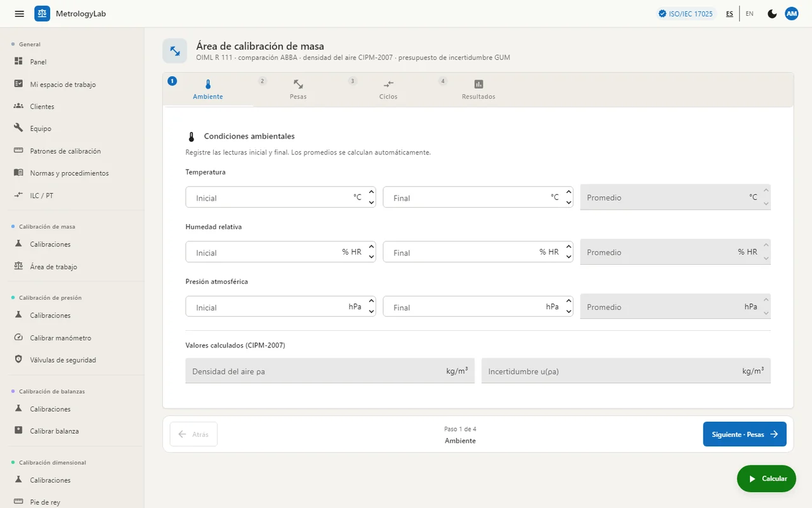Open the hamburger navigation menu
The height and width of the screenshot is (508, 812).
pyautogui.click(x=20, y=13)
